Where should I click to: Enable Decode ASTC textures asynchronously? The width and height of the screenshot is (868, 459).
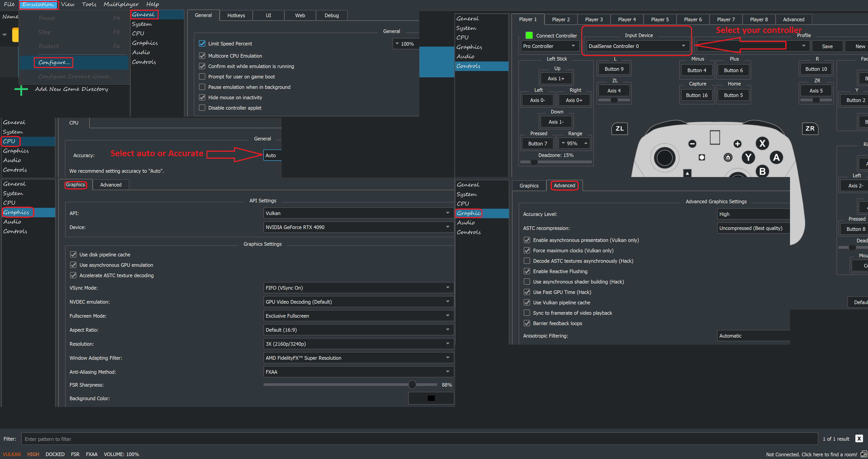527,261
